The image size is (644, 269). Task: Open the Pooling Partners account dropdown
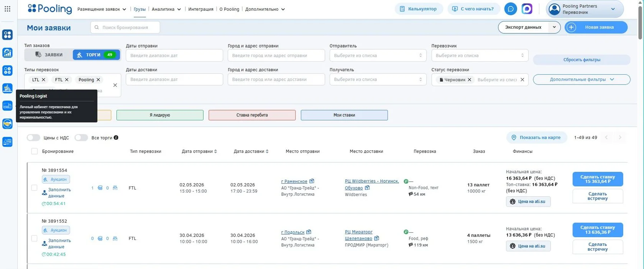tap(585, 9)
